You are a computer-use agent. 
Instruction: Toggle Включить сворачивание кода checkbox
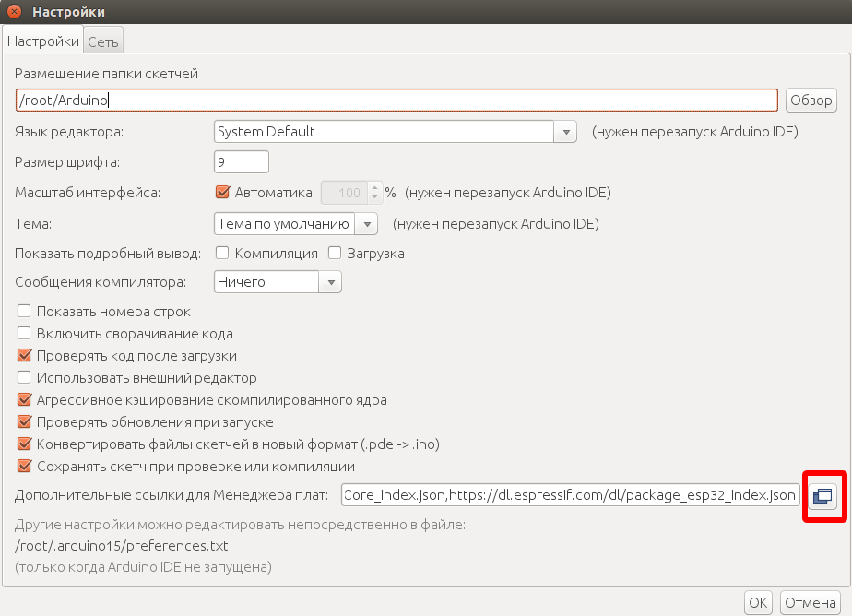pyautogui.click(x=24, y=334)
